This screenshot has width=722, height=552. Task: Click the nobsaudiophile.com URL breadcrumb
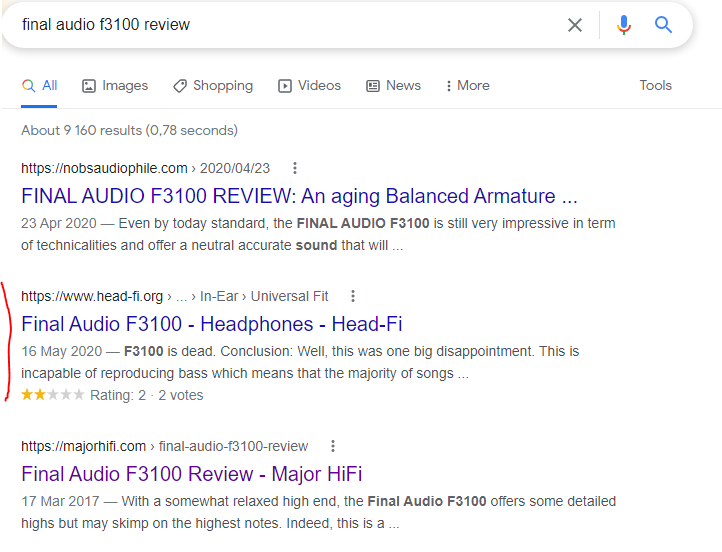146,169
